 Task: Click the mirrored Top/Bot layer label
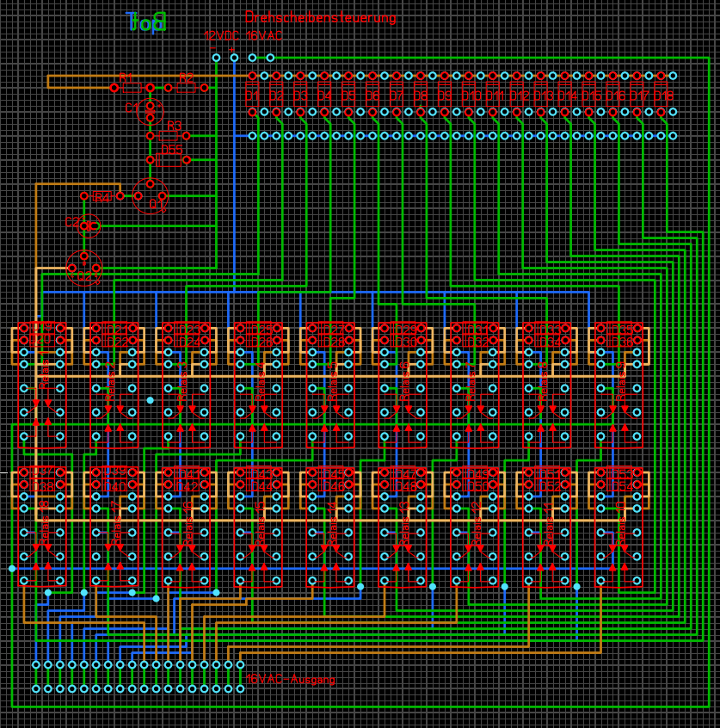[145, 23]
